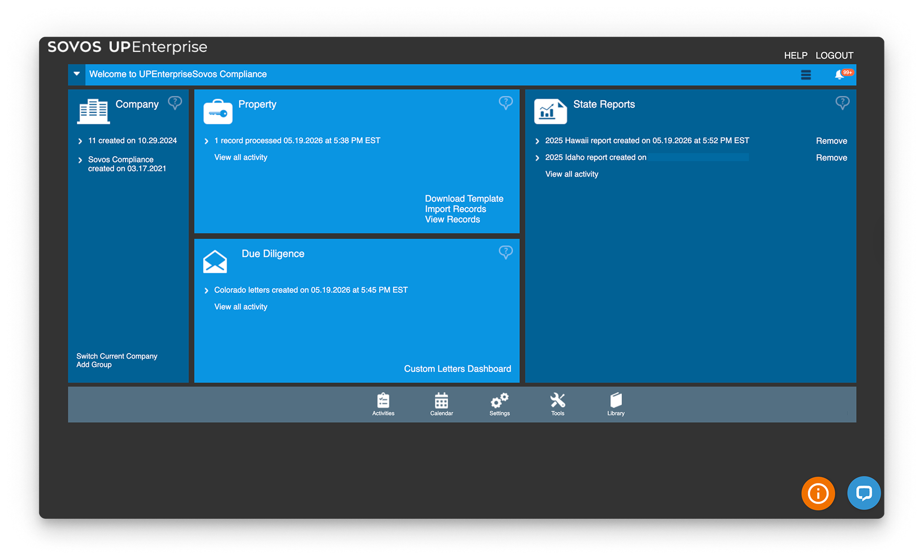
Task: Open Custom Letters Dashboard link
Action: [x=457, y=369]
